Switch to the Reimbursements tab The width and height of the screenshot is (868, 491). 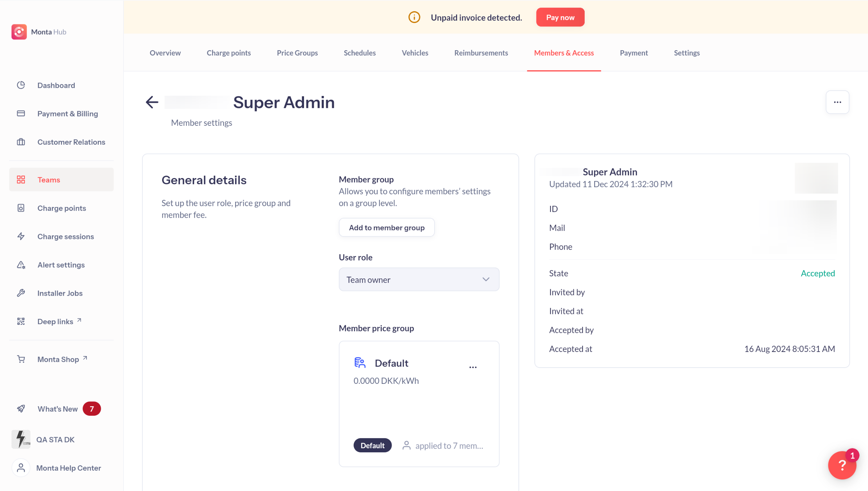coord(481,53)
